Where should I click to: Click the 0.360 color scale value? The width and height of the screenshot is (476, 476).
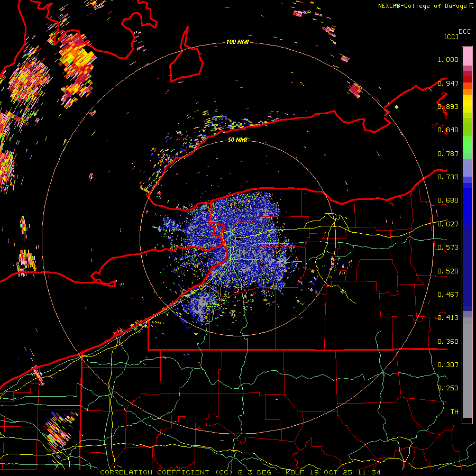pos(448,342)
